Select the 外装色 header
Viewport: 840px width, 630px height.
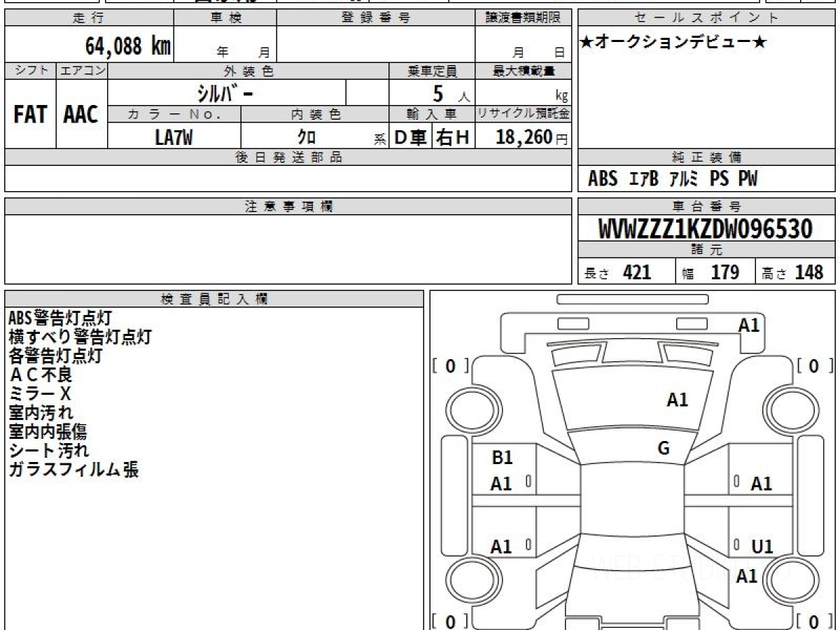[248, 71]
